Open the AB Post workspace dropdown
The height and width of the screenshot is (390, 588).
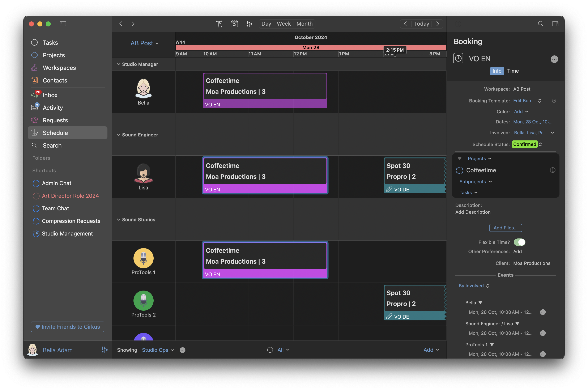[x=144, y=43]
